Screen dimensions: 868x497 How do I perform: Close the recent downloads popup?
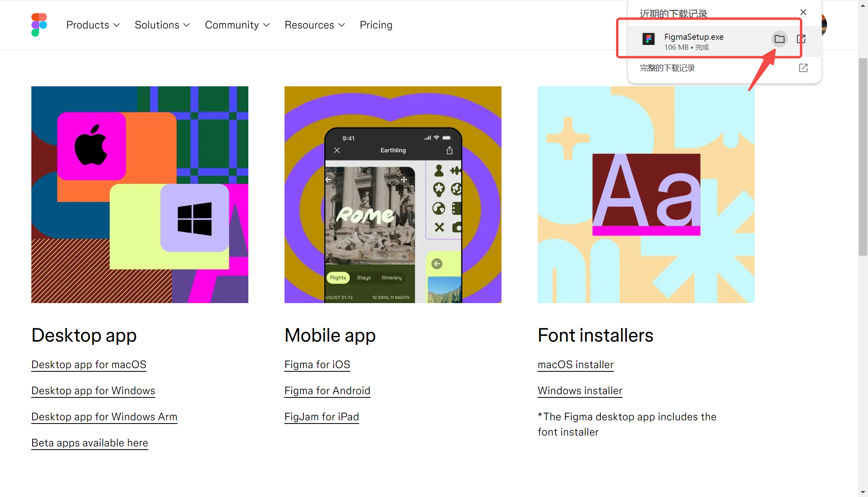[803, 12]
